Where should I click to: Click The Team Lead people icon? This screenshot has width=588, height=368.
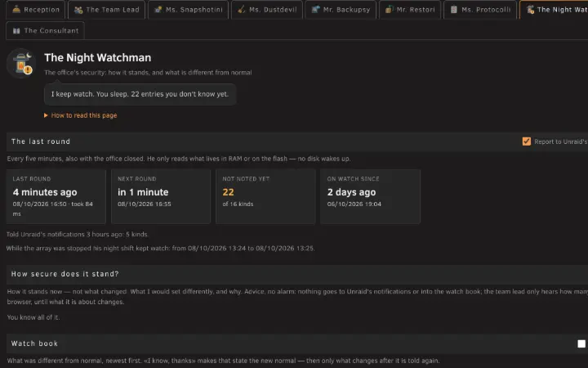tap(78, 10)
